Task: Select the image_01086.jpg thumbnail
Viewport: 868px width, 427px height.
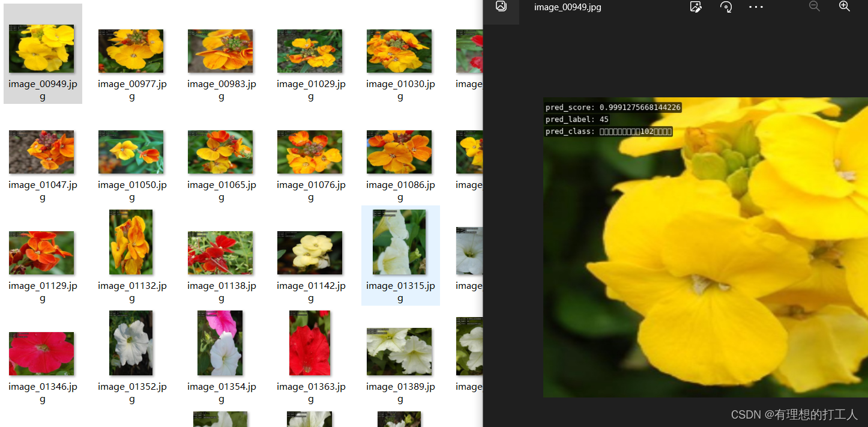Action: (399, 152)
